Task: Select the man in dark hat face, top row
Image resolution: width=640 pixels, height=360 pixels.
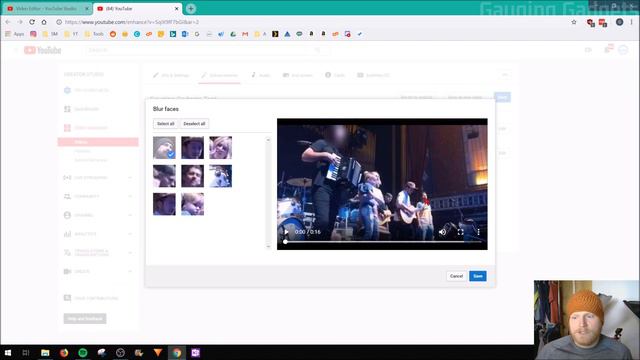Action: point(192,148)
